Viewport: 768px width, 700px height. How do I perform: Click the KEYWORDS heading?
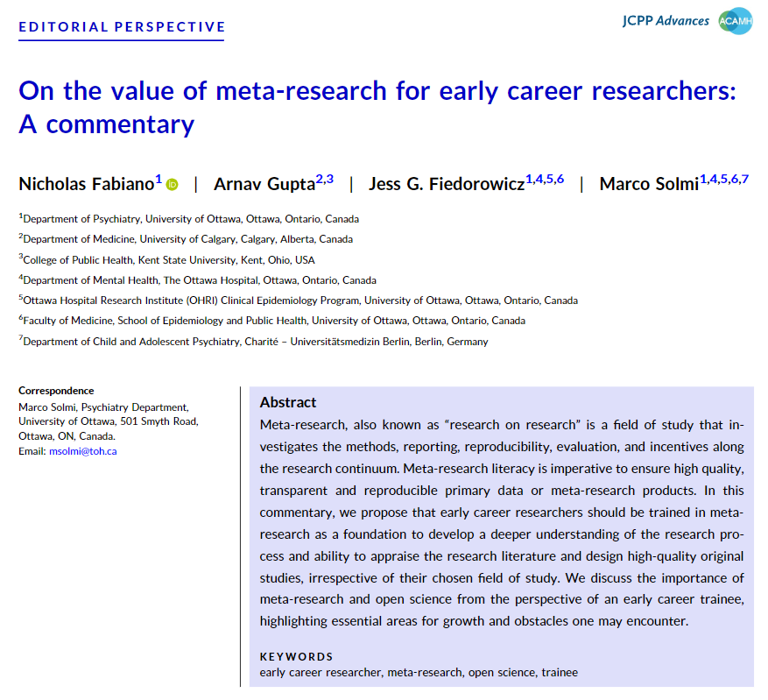(x=296, y=656)
